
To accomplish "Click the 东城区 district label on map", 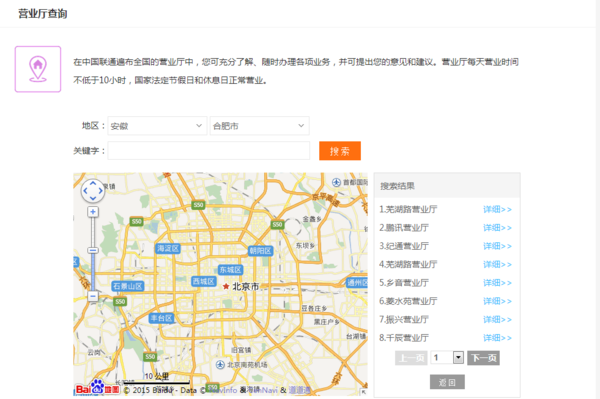I will (230, 270).
